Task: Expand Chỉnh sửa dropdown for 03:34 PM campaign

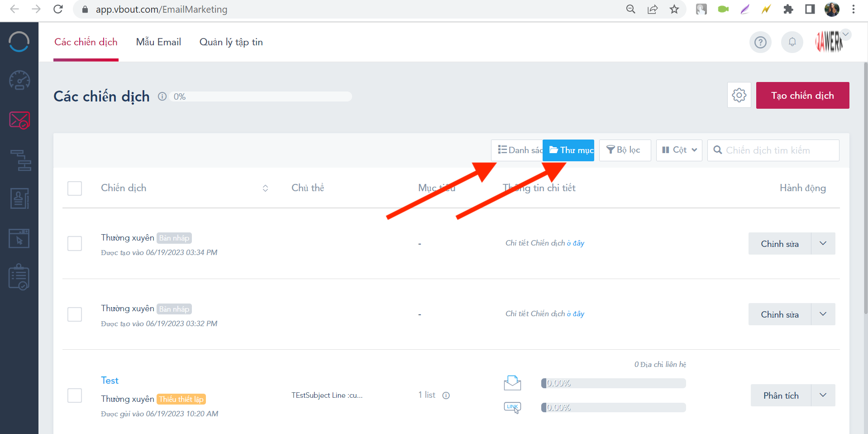Action: click(x=823, y=244)
